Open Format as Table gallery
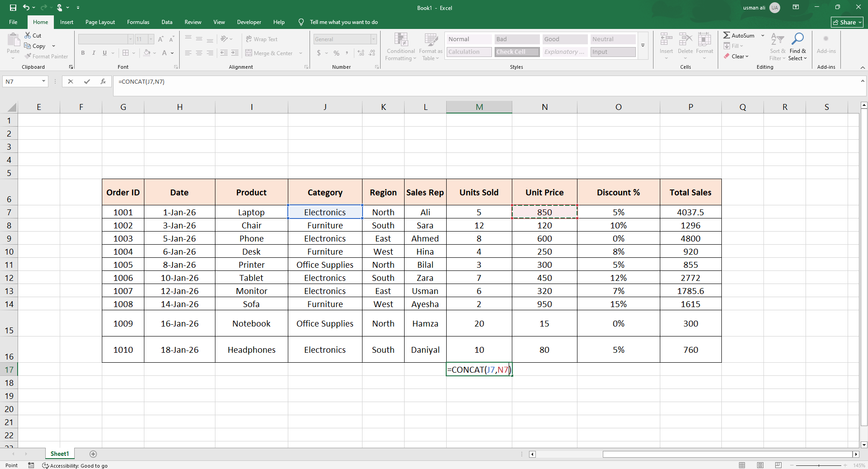868x469 pixels. 430,47
